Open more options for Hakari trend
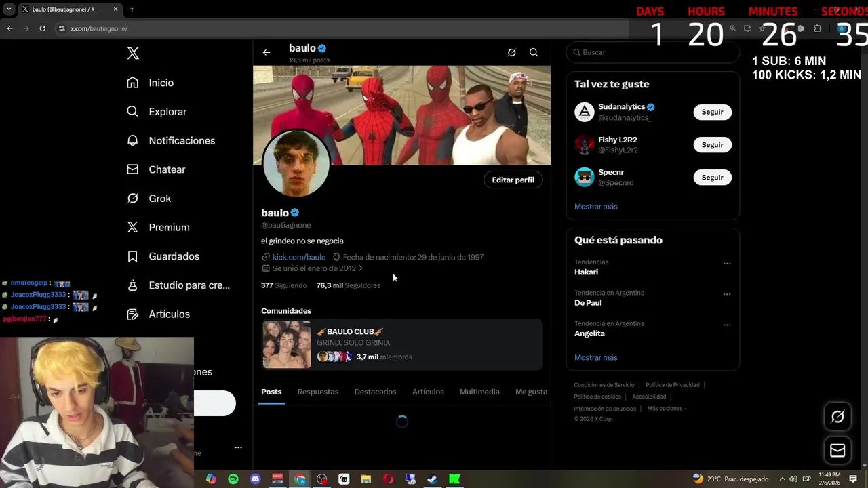Screen dimensions: 868x488 click(x=727, y=264)
